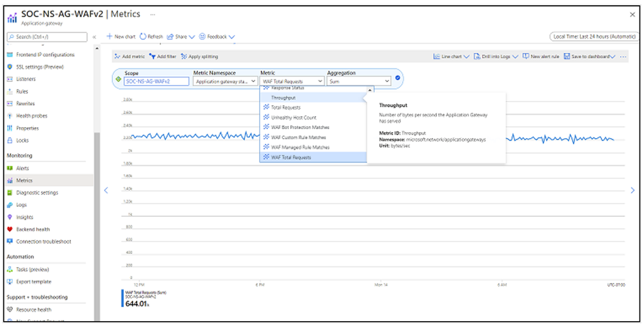This screenshot has width=644, height=327.
Task: Create a New alert rule
Action: pyautogui.click(x=541, y=57)
